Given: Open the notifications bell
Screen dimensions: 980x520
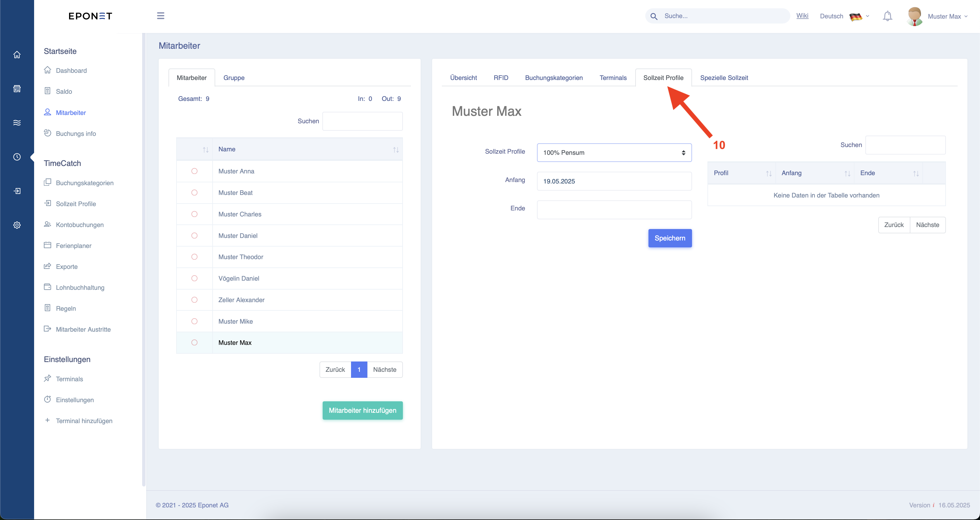Looking at the screenshot, I should pyautogui.click(x=887, y=16).
